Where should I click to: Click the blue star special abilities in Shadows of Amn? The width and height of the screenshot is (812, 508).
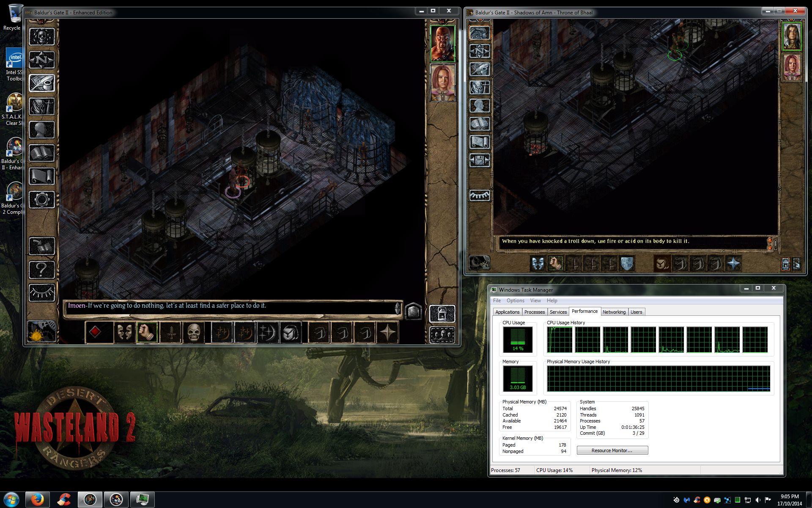click(733, 264)
